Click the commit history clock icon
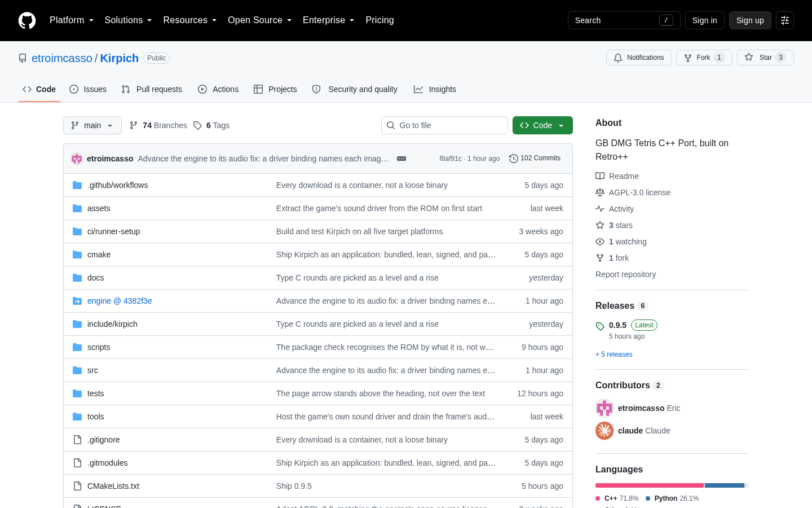 [513, 159]
